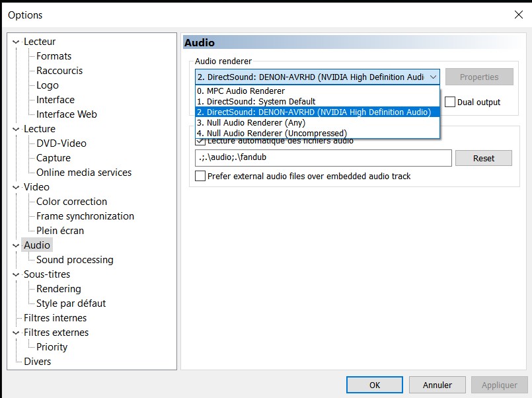This screenshot has height=398, width=532.
Task: Open Capture settings page
Action: 54,158
